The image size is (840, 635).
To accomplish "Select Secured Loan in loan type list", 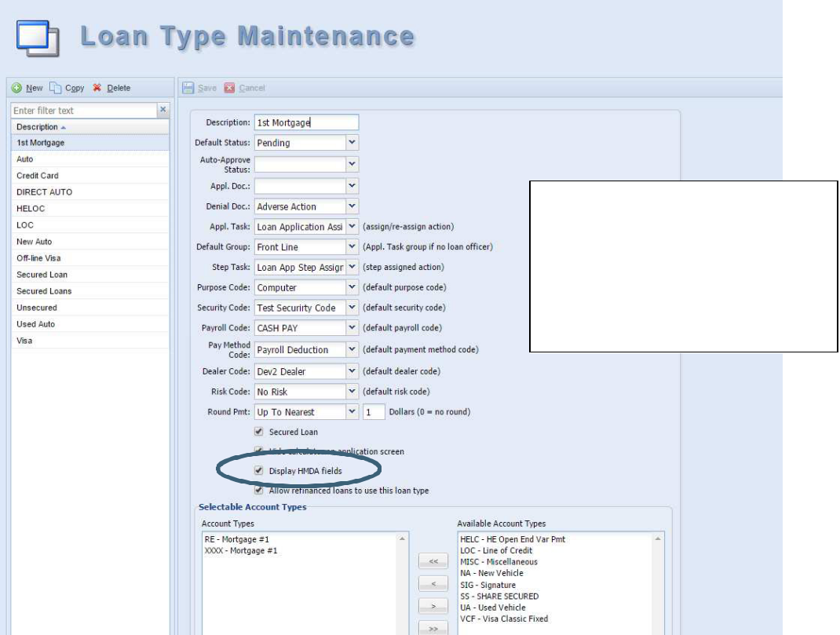I will [x=90, y=275].
